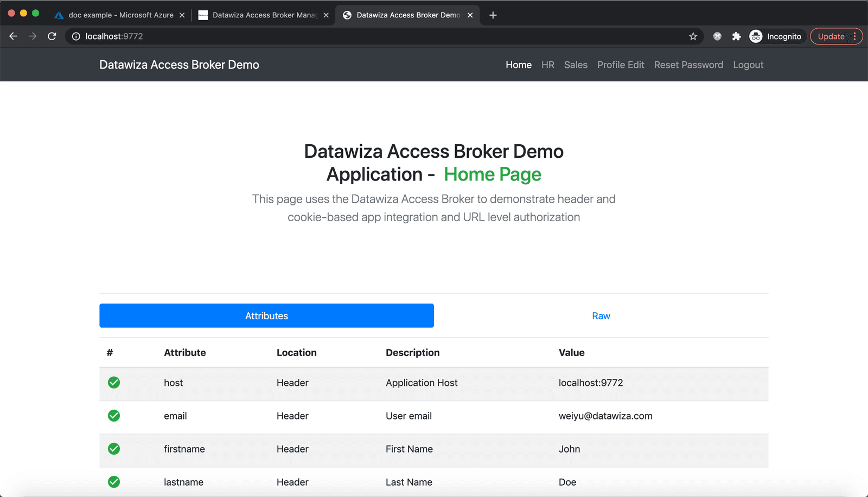Click the John value cell
This screenshot has height=497, width=868.
pos(569,449)
